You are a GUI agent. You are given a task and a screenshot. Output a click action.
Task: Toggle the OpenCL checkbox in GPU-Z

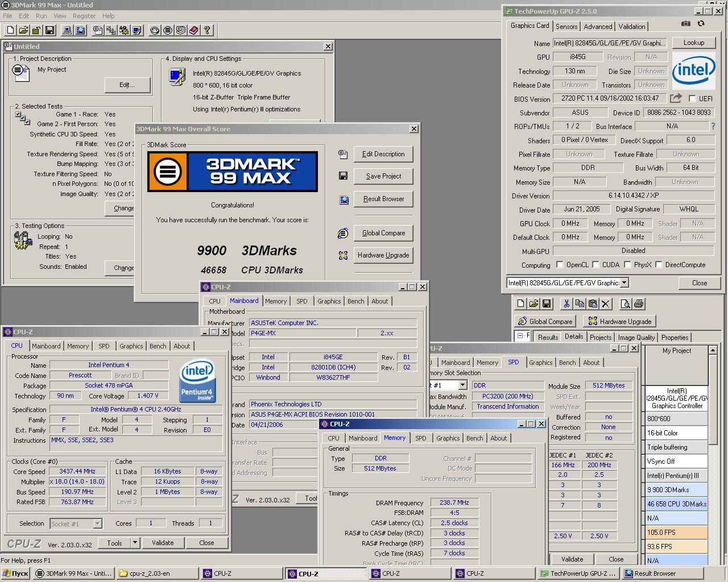click(x=560, y=265)
